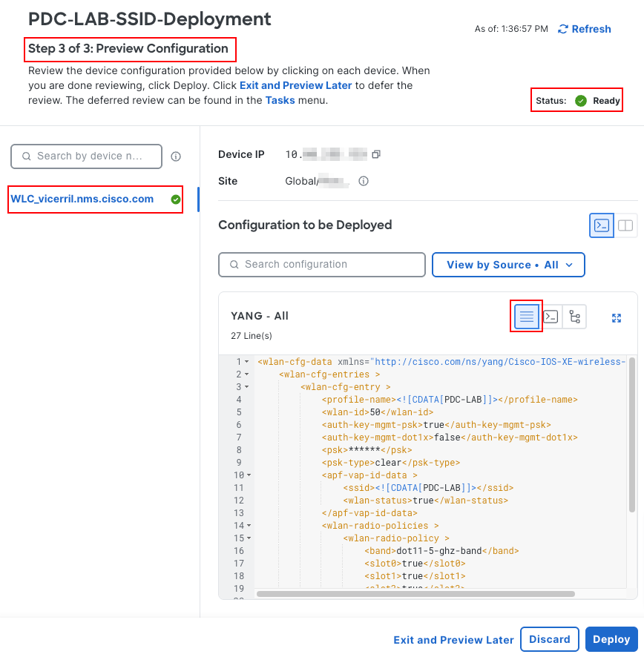Click the 'YANG - All' heading

tap(260, 316)
